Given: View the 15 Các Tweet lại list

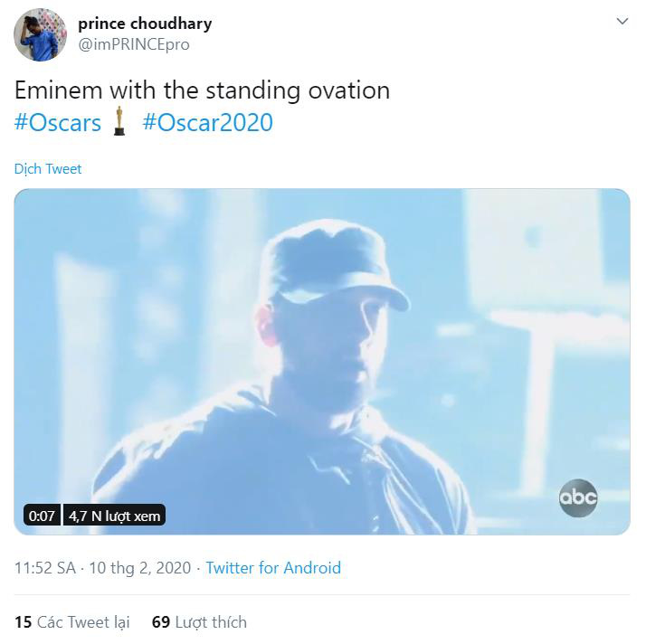Looking at the screenshot, I should pos(72,621).
